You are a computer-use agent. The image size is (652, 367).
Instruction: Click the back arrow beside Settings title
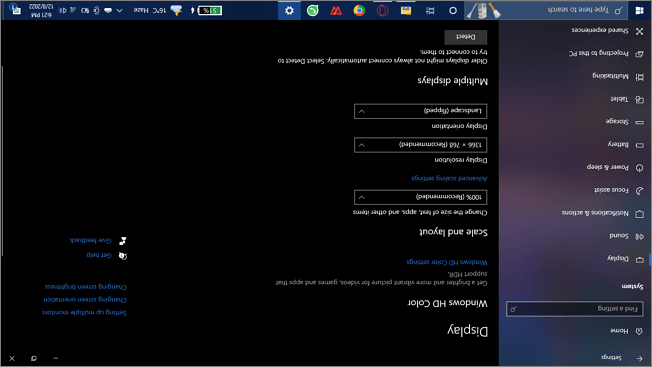point(640,358)
